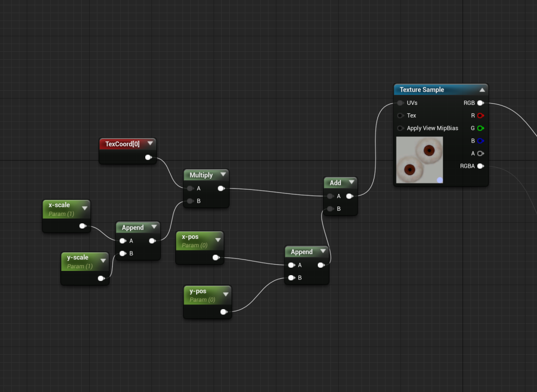Click the Tex input pin

click(x=401, y=116)
